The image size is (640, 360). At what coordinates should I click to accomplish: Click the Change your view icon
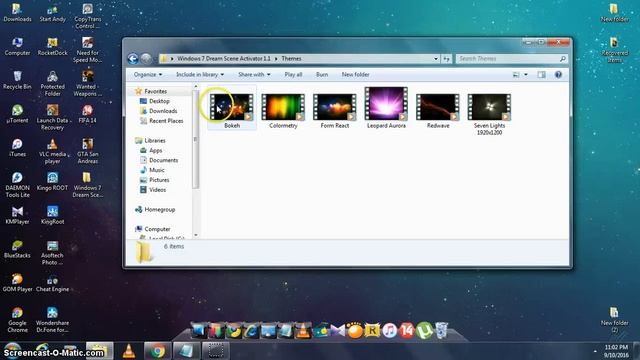pyautogui.click(x=516, y=75)
